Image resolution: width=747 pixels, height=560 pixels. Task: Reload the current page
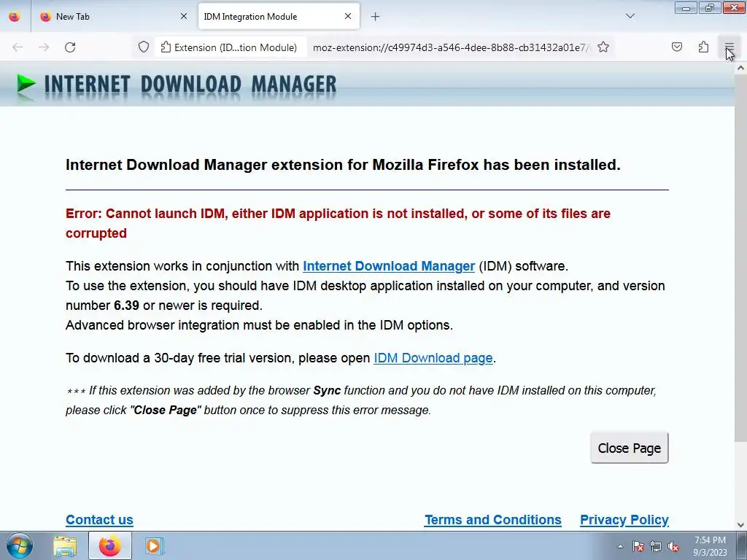pos(70,47)
